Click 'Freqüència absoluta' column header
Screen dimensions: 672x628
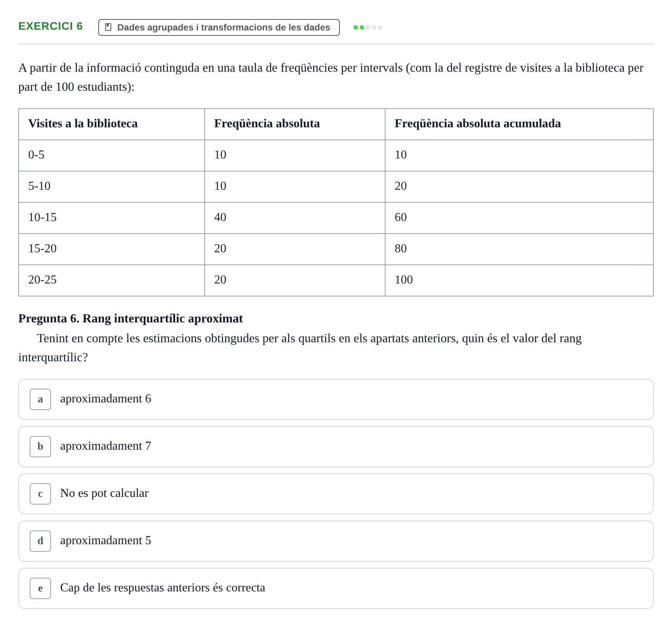coord(295,124)
